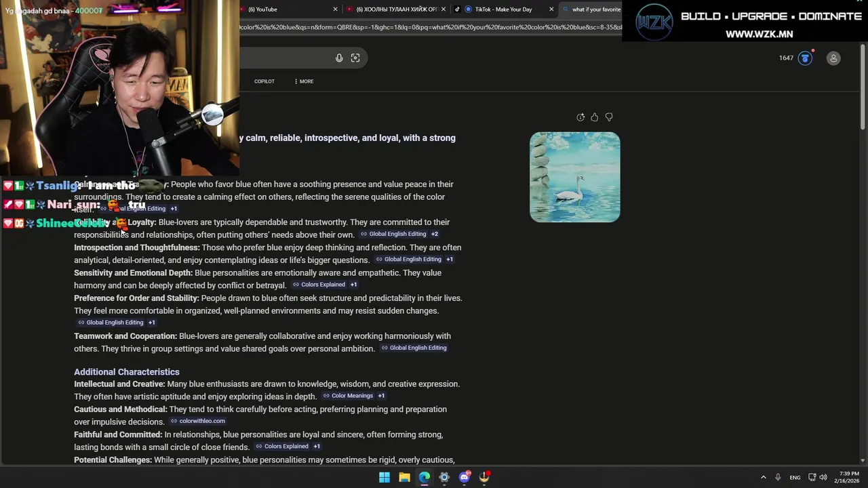Expand +1 badge beside Color Meanings source
The height and width of the screenshot is (488, 868).
[x=381, y=396]
